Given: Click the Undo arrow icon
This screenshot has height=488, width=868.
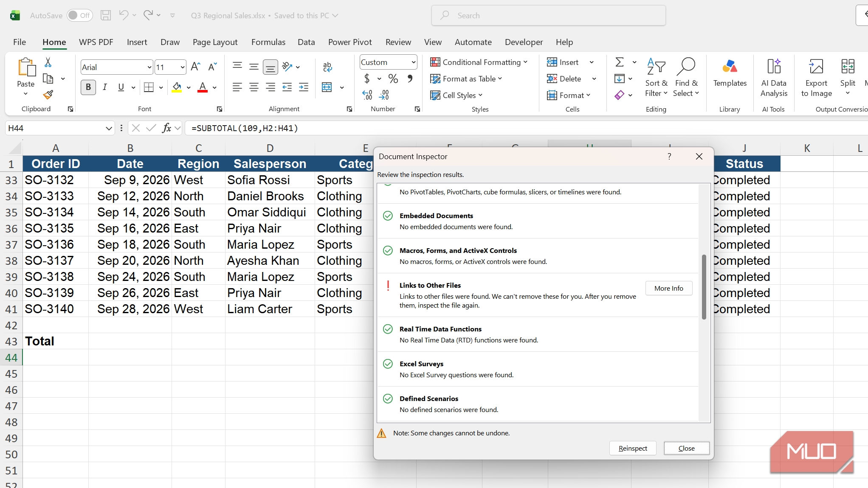Looking at the screenshot, I should (x=124, y=15).
